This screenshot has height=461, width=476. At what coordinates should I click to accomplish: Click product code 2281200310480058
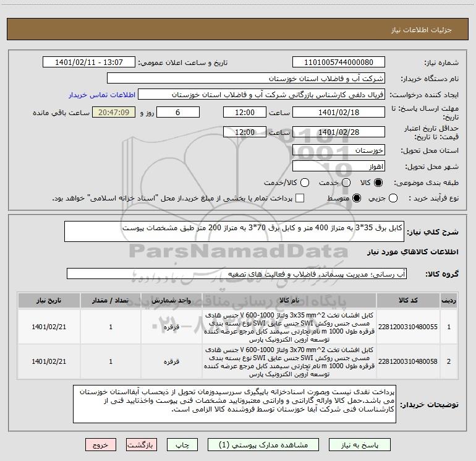(408, 361)
